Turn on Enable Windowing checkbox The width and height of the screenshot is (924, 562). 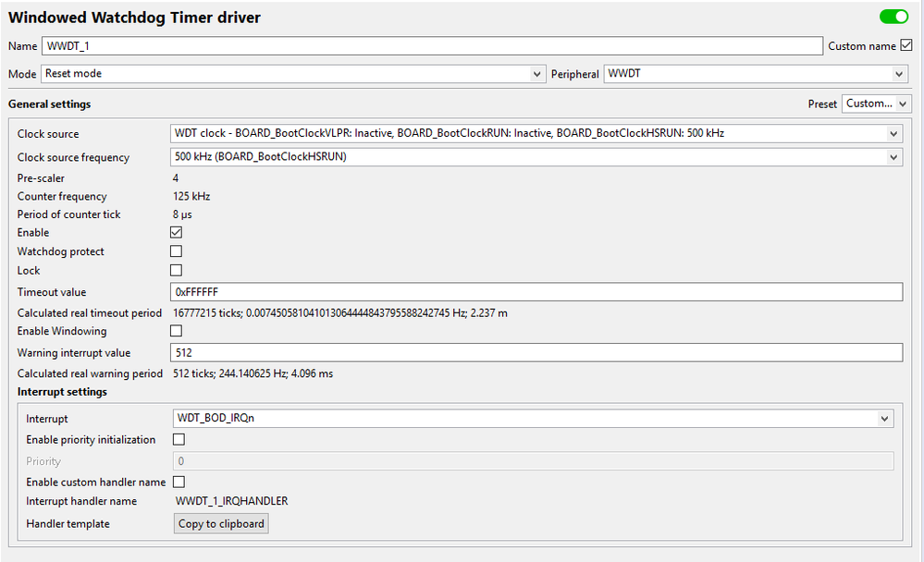(176, 331)
